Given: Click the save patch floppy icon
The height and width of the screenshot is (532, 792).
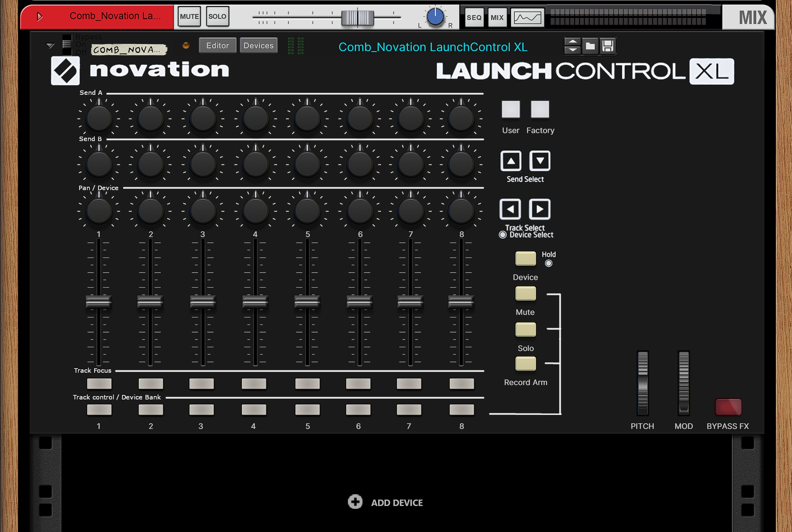Looking at the screenshot, I should (608, 46).
